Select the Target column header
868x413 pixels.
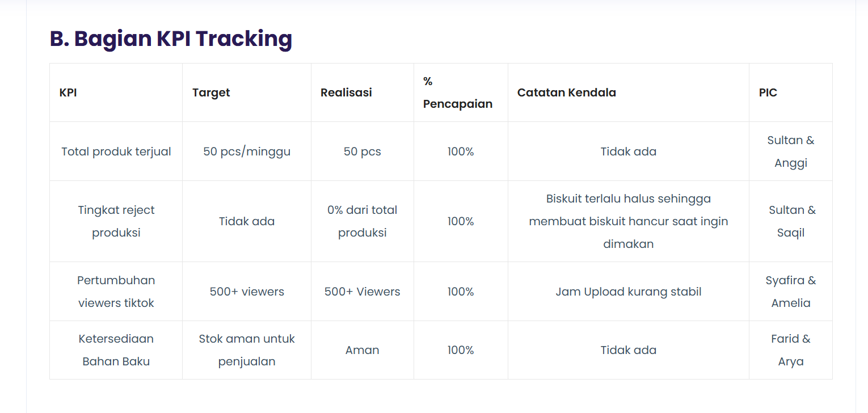[247, 92]
